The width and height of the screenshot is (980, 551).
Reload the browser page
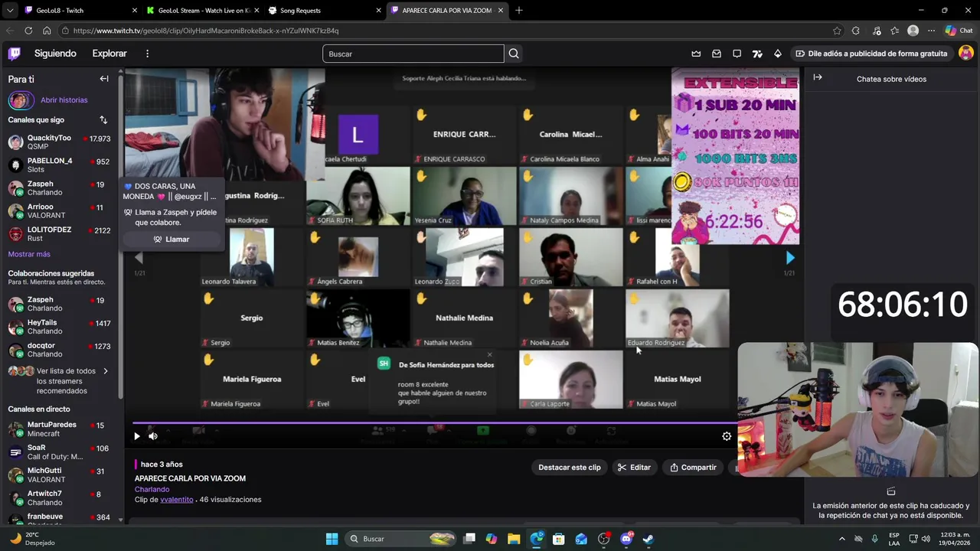[x=28, y=31]
